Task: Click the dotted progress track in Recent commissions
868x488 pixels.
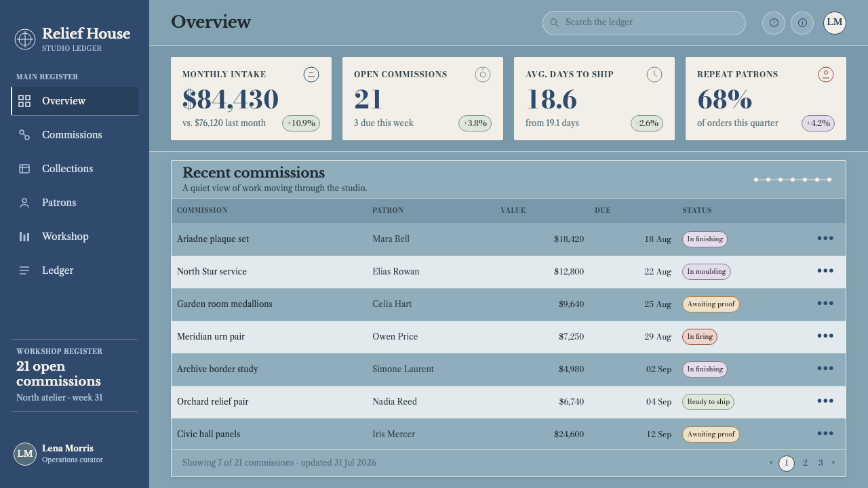Action: 793,180
